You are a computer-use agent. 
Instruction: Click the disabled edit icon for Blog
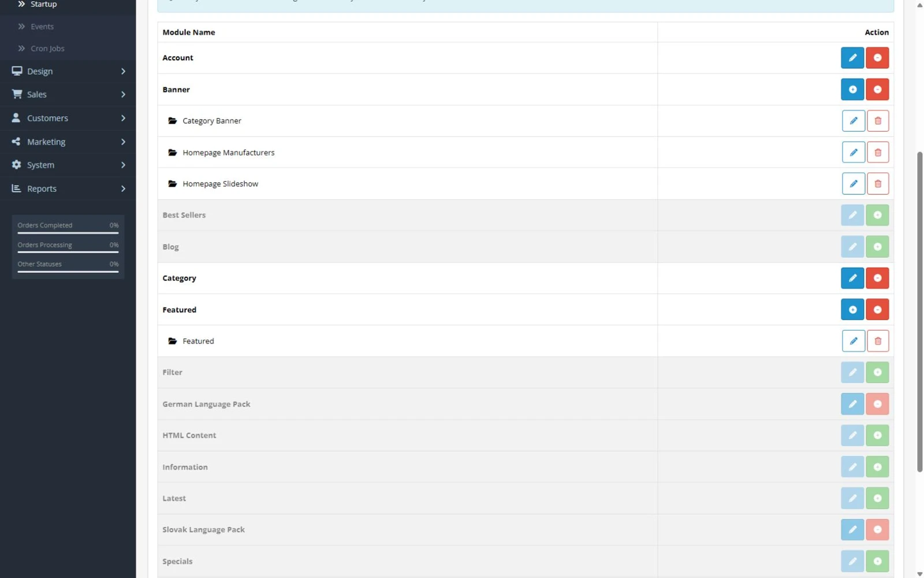pyautogui.click(x=852, y=247)
